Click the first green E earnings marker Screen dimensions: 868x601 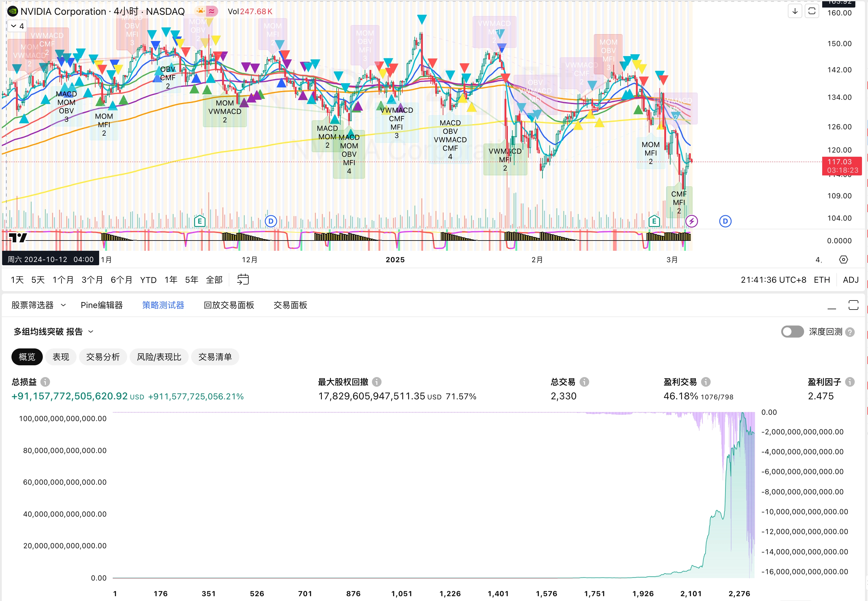pyautogui.click(x=200, y=221)
